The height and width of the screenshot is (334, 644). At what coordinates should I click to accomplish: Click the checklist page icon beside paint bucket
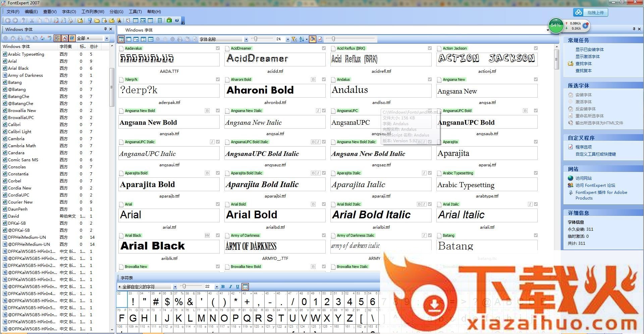coord(320,39)
